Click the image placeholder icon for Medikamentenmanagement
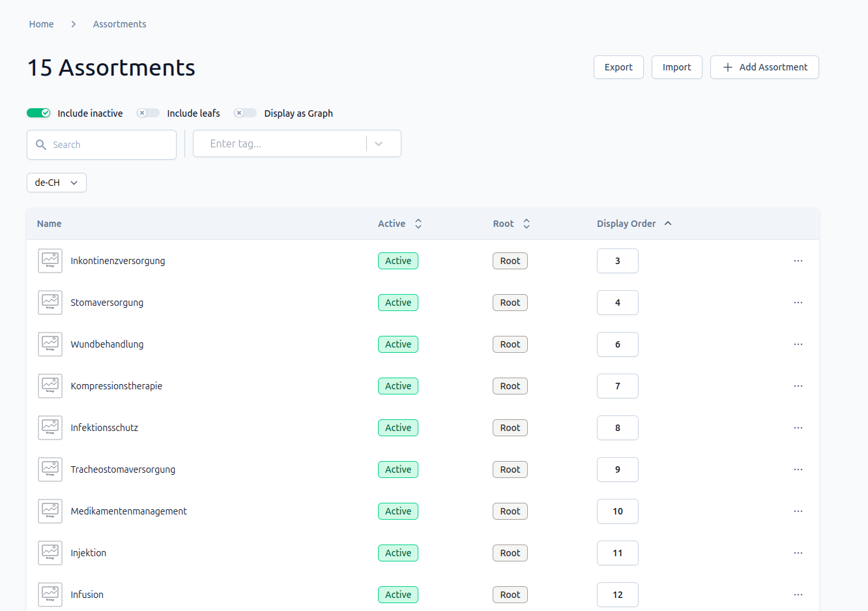 click(x=50, y=511)
